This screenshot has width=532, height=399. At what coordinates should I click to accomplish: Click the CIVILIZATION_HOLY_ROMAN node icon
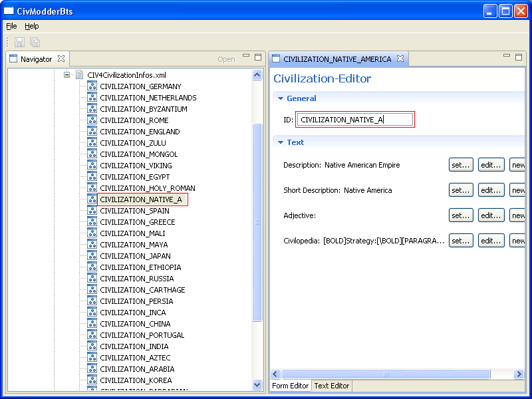(92, 188)
